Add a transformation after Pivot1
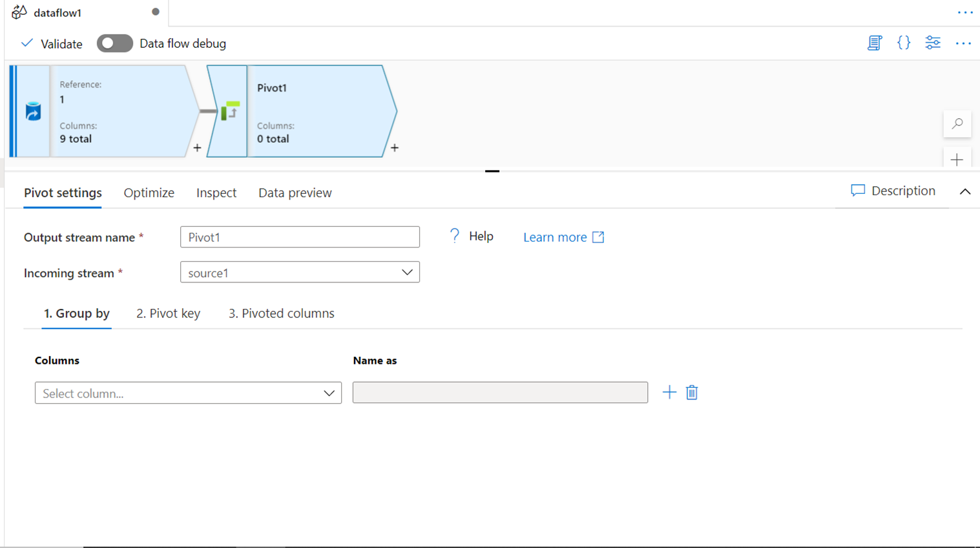This screenshot has width=980, height=548. pyautogui.click(x=395, y=148)
